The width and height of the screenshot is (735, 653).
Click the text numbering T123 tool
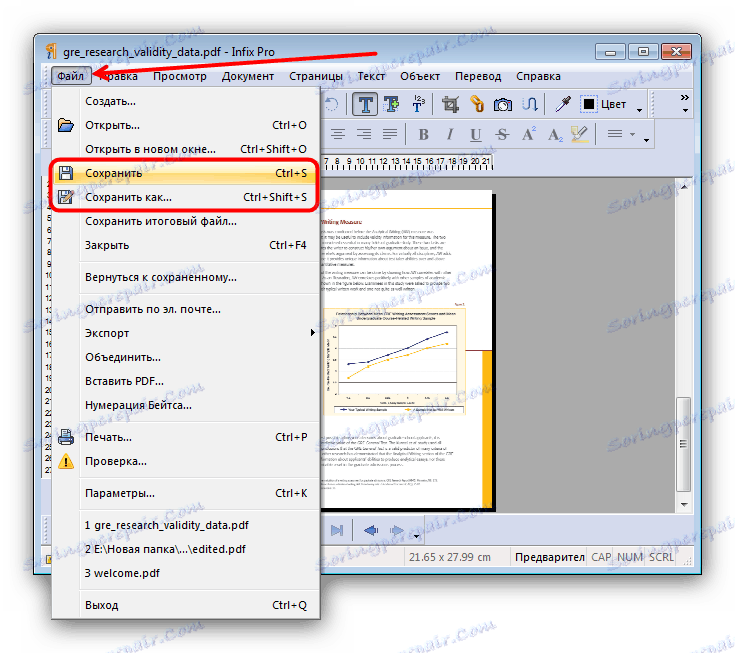pyautogui.click(x=418, y=104)
